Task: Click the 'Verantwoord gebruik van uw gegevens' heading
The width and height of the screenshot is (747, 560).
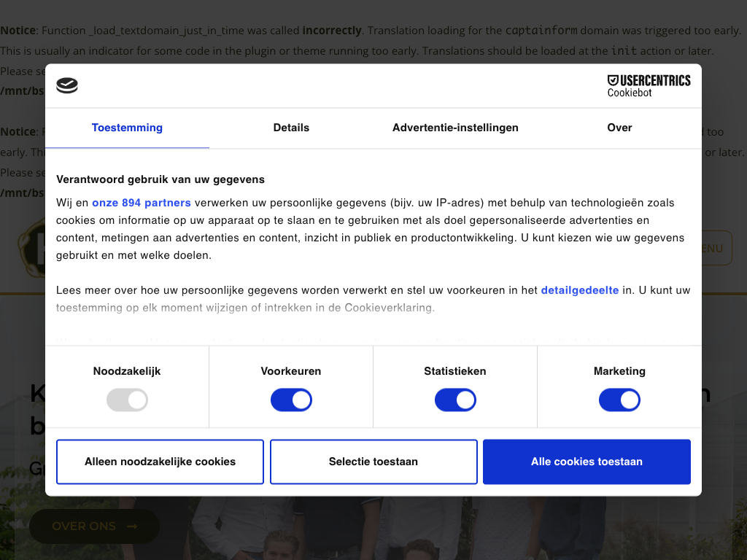Action: click(x=160, y=179)
